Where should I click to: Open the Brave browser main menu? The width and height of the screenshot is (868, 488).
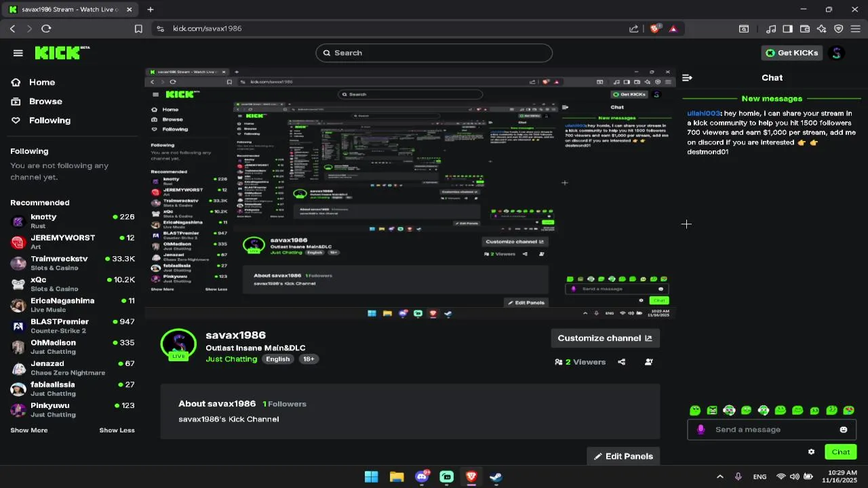point(856,28)
